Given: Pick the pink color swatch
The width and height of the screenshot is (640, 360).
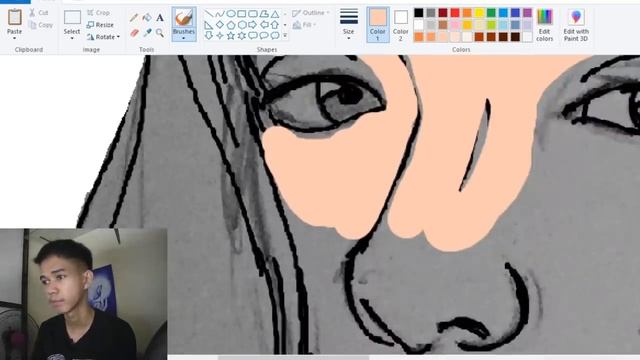Looking at the screenshot, I should [455, 25].
